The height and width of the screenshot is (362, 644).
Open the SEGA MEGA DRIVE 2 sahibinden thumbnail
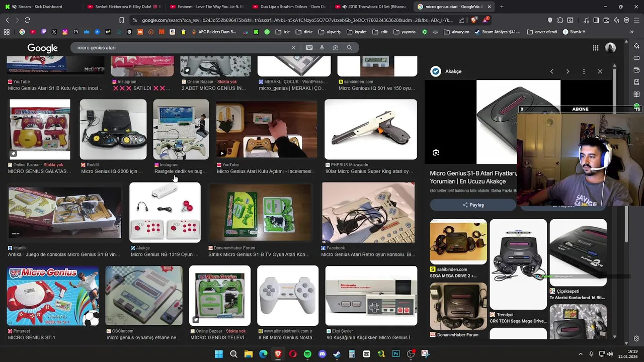[458, 242]
